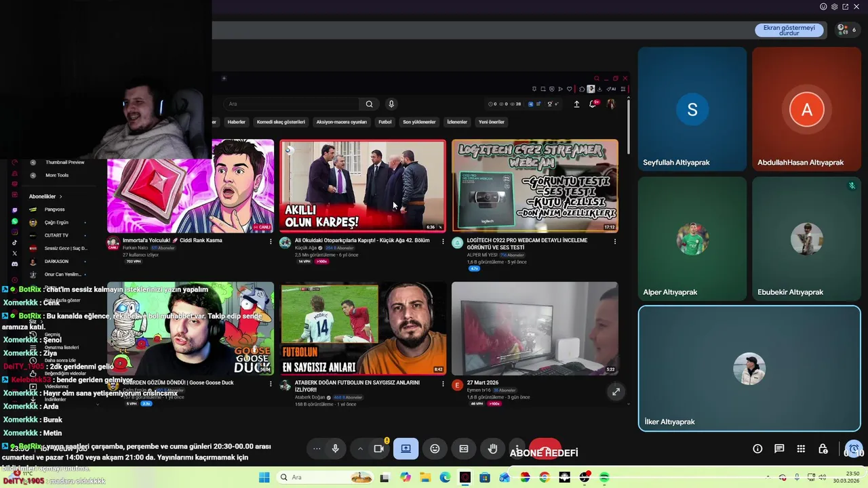Open '27 Mart 2026' video title

pos(482,383)
